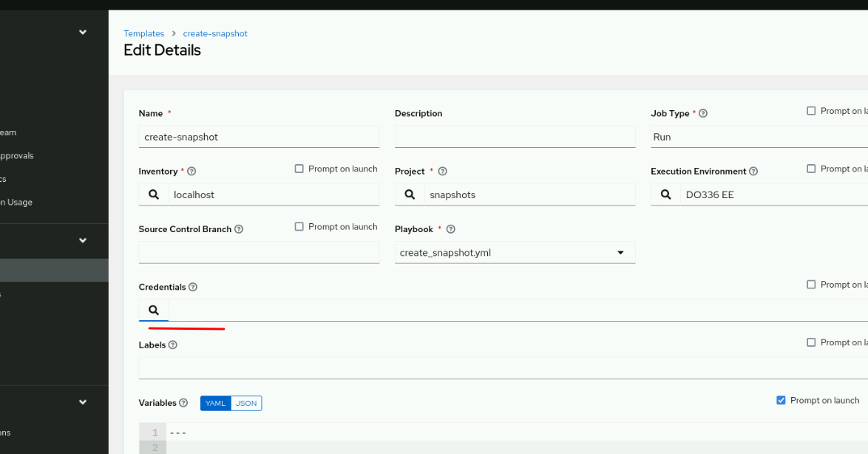
Task: Click the Playbook help icon
Action: coord(450,229)
